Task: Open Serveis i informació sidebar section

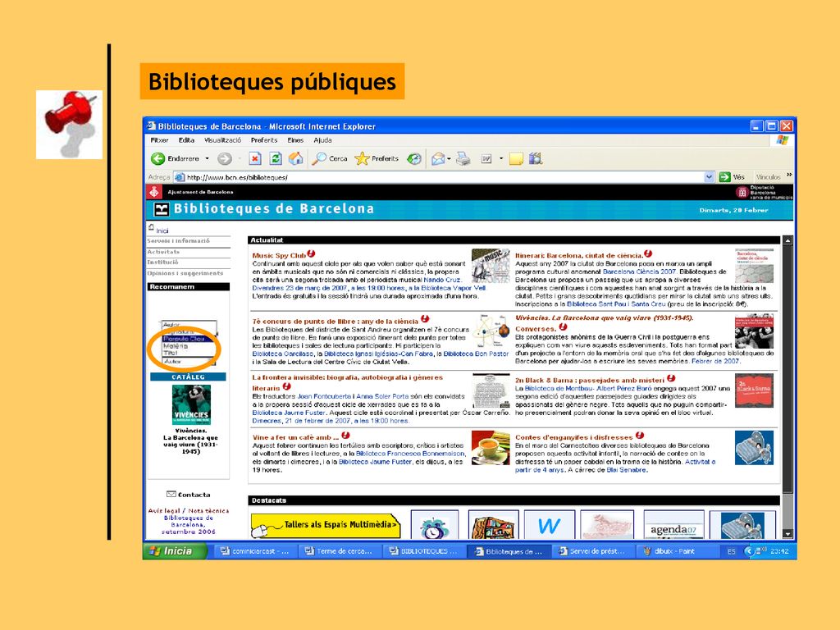Action: click(178, 241)
